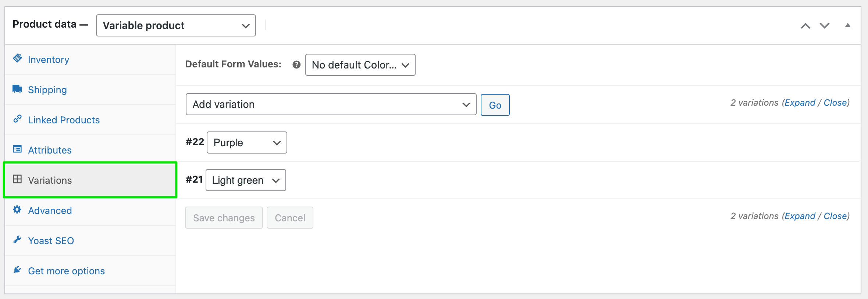868x299 pixels.
Task: Change the Light green variation attribute
Action: tap(245, 180)
